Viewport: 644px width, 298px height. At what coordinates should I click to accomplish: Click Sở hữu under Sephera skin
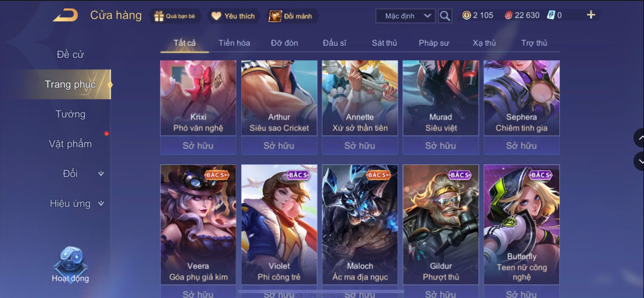click(521, 145)
